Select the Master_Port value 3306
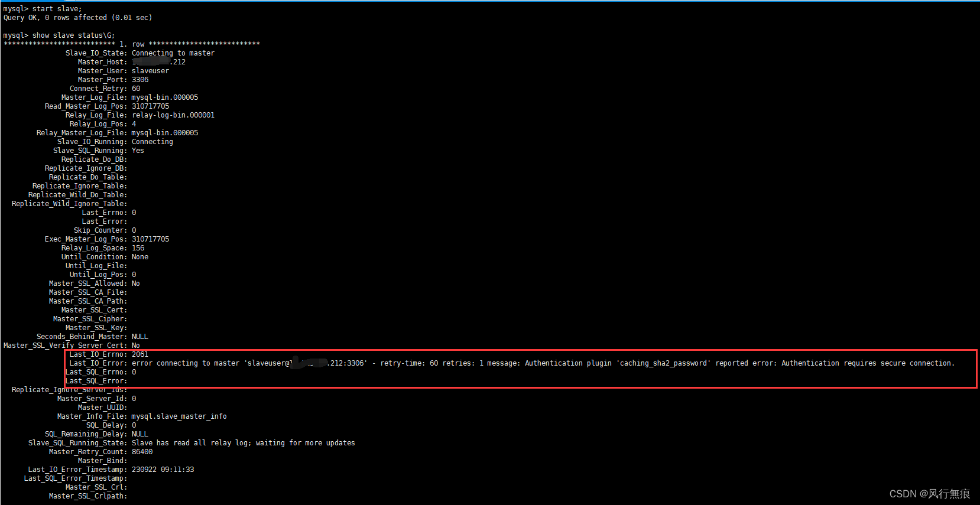This screenshot has height=505, width=980. coord(140,80)
